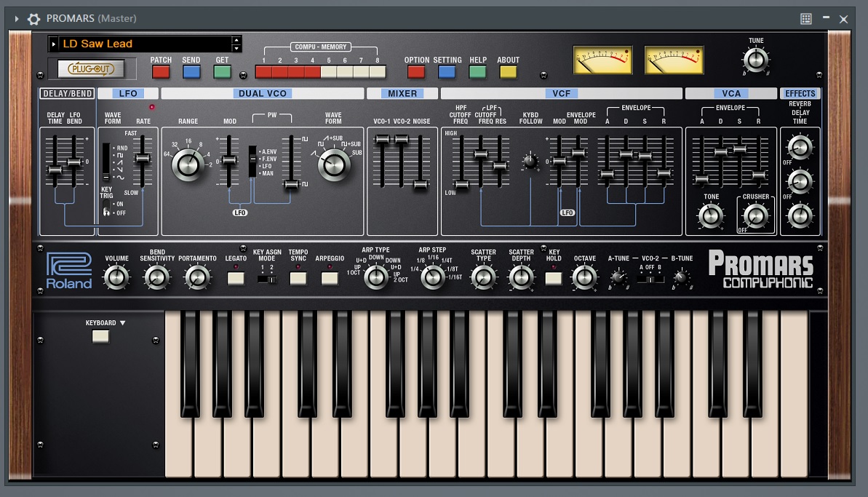Click the blue SEND button
The image size is (868, 497).
(x=191, y=71)
